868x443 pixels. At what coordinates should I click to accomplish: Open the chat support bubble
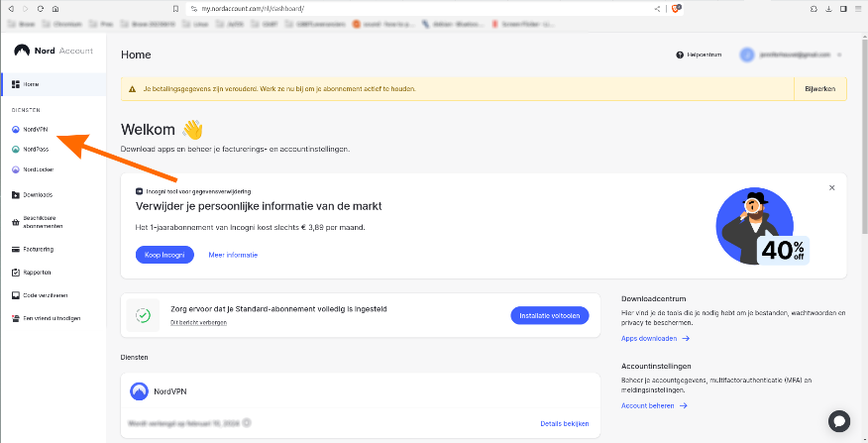tap(839, 421)
